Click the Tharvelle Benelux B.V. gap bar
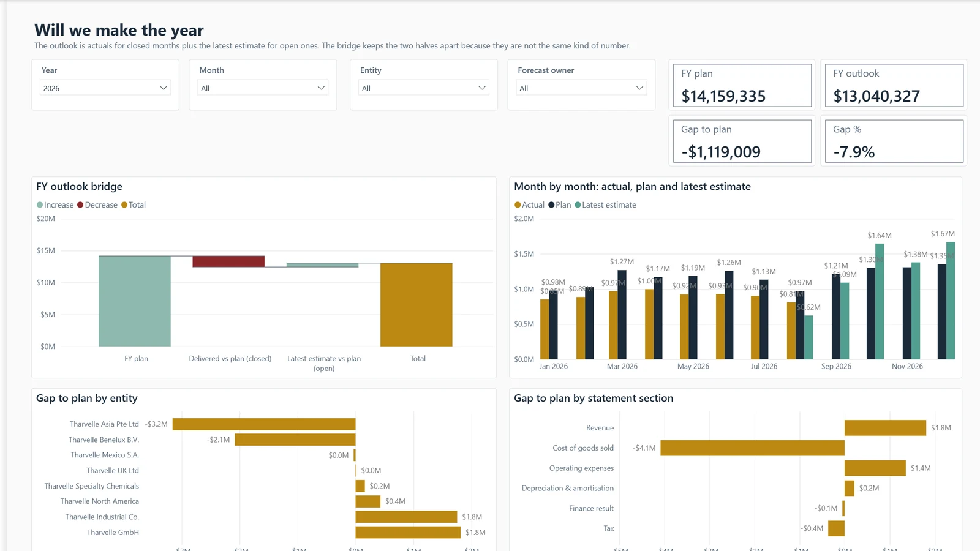This screenshot has height=551, width=980. [295, 440]
